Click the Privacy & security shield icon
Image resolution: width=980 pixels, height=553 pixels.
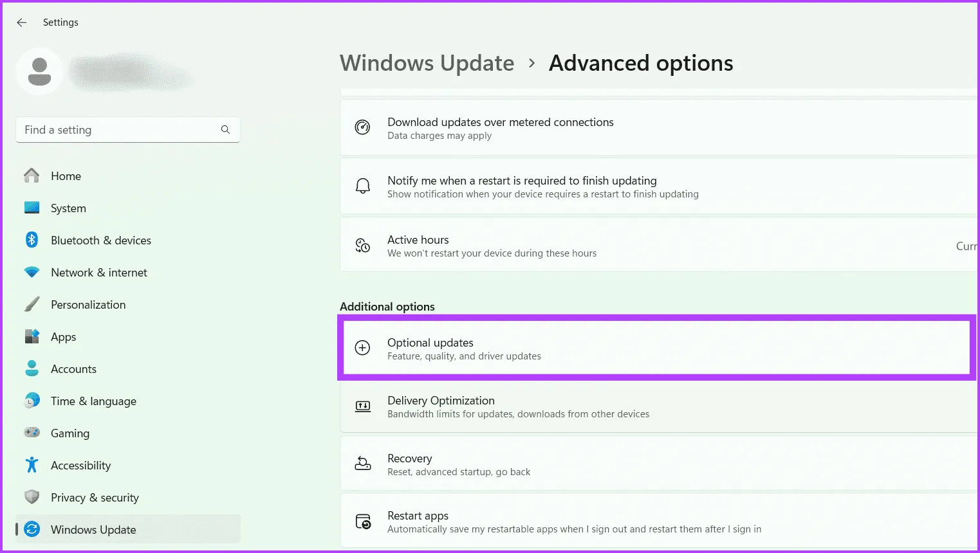[x=32, y=497]
